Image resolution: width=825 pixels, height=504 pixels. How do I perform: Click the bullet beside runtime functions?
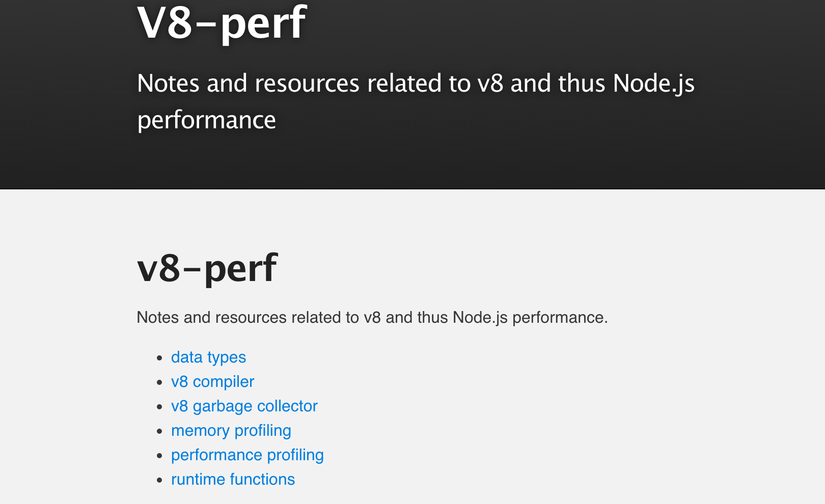pyautogui.click(x=160, y=480)
